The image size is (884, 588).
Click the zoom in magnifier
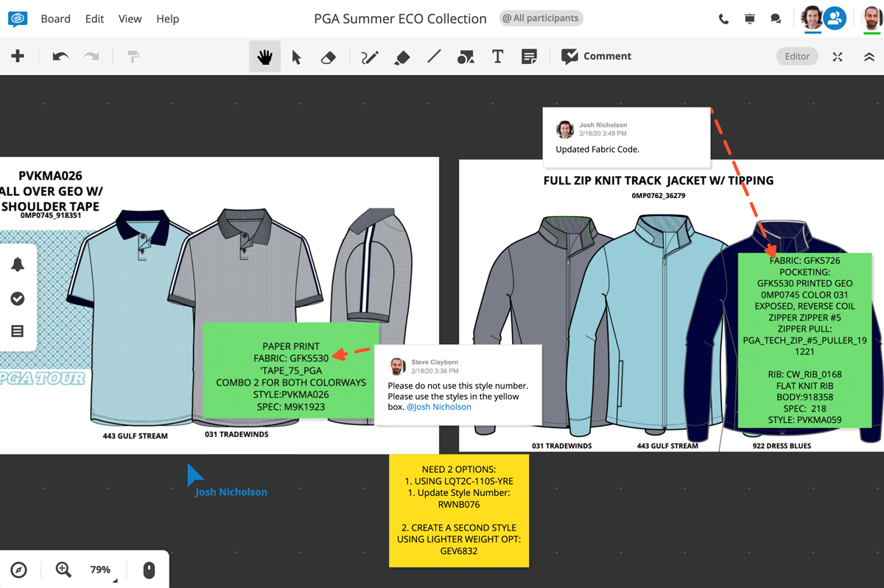63,570
